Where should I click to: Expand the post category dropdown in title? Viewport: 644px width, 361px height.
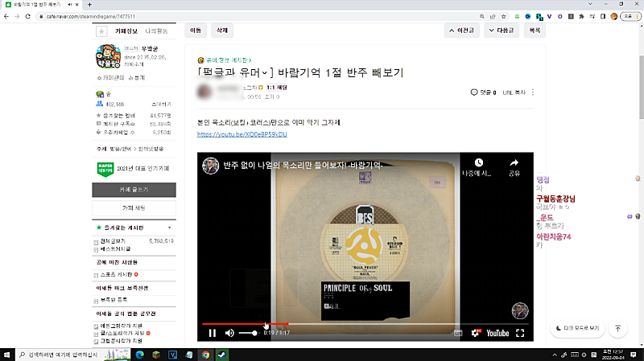[x=265, y=73]
